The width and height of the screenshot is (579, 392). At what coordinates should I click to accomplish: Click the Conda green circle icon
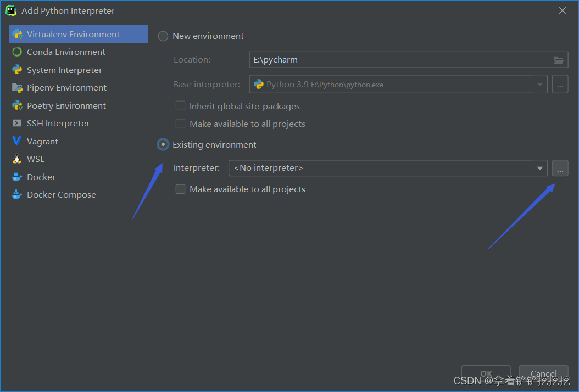17,52
